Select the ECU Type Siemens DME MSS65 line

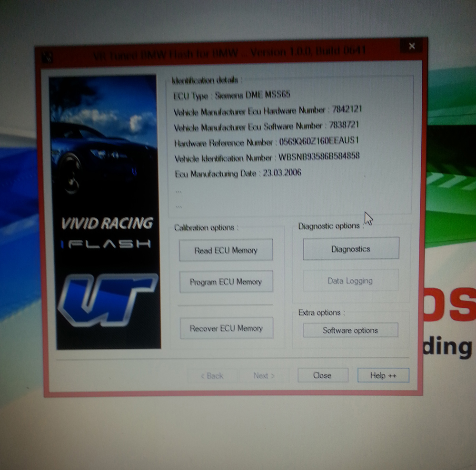click(x=232, y=95)
